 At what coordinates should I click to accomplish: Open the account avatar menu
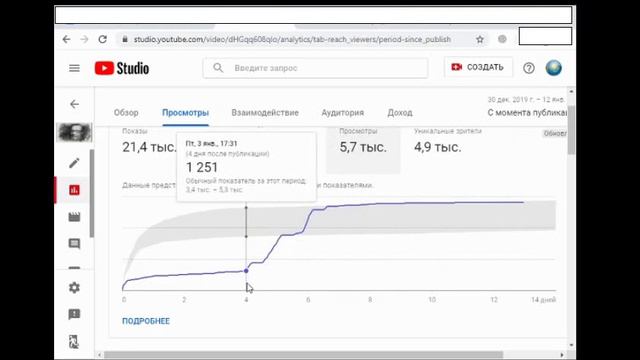553,68
